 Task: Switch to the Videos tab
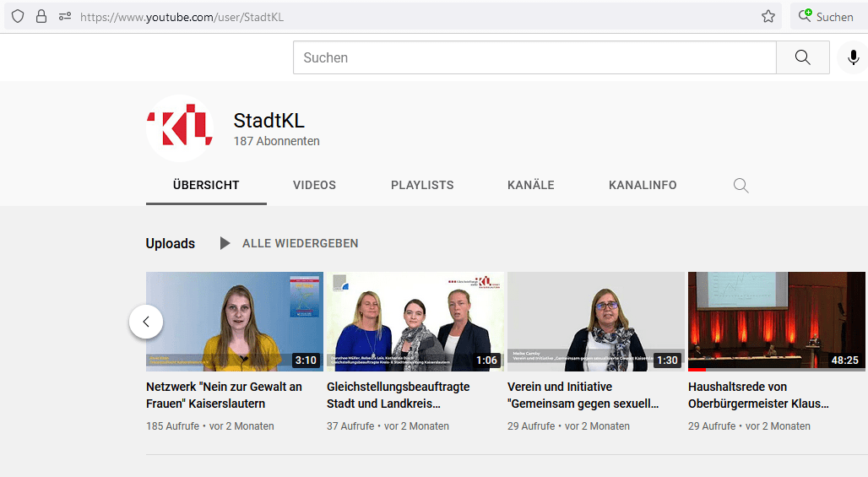point(314,185)
